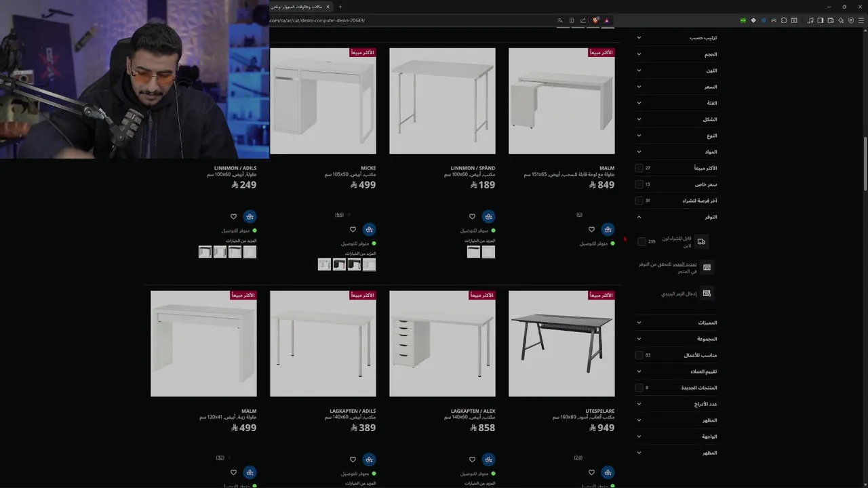Open Brave Wallet toolbar icon
Screen dimensions: 868x488
point(830,20)
